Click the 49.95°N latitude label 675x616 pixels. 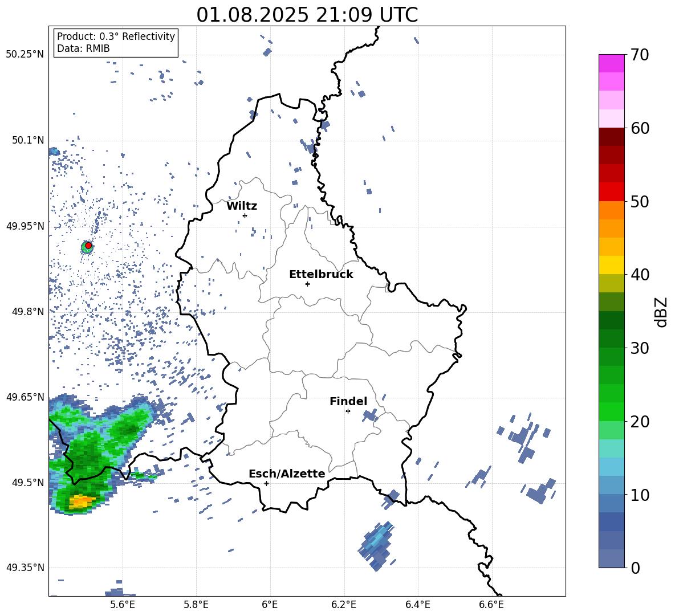[25, 226]
